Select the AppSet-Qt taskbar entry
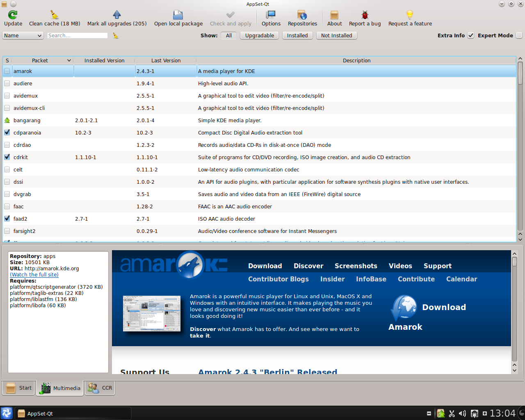This screenshot has height=420, width=525. [73, 413]
